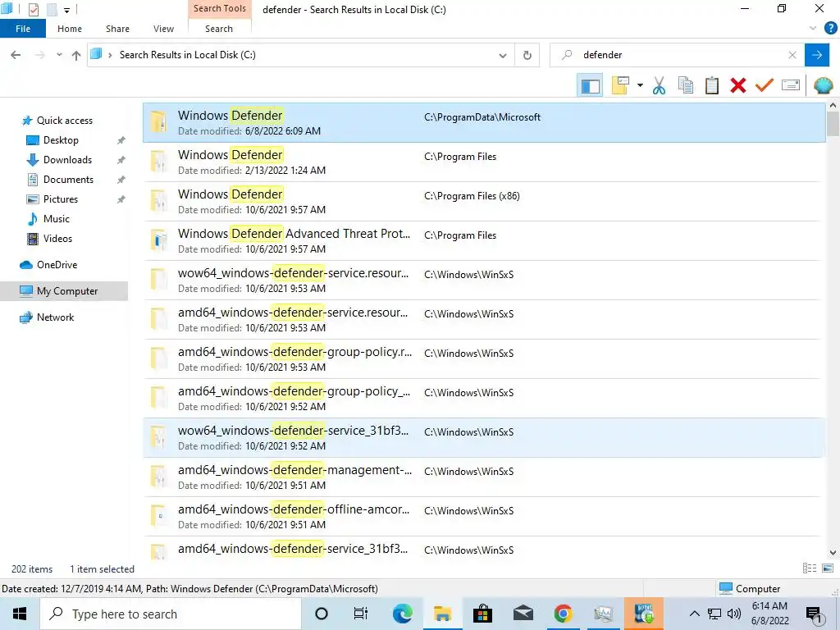840x630 pixels.
Task: Open Mail app from the taskbar
Action: click(523, 614)
